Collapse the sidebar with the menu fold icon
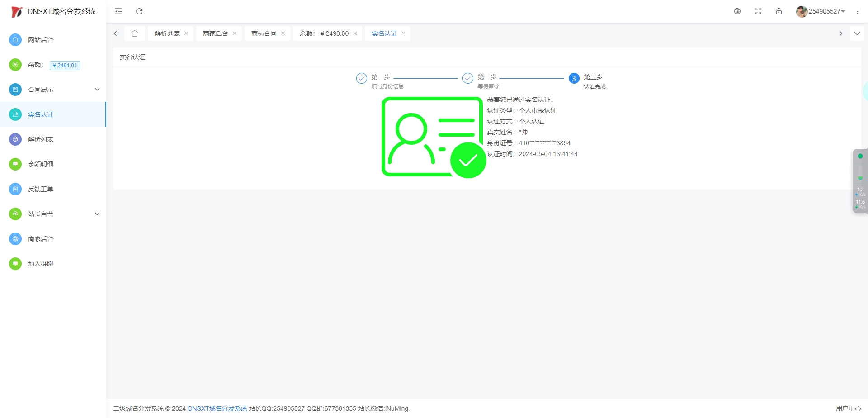The image size is (868, 418). (118, 11)
